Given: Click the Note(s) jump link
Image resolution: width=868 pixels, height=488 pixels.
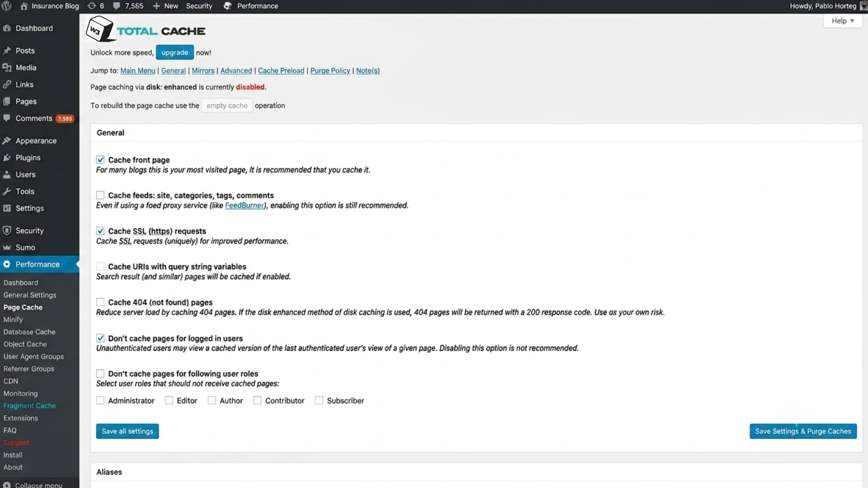Looking at the screenshot, I should point(368,71).
